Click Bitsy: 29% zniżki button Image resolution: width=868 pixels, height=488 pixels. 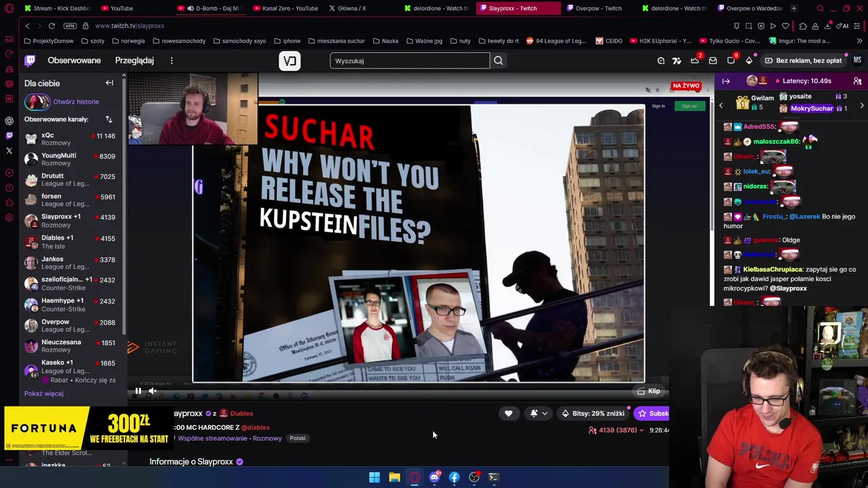pos(593,413)
